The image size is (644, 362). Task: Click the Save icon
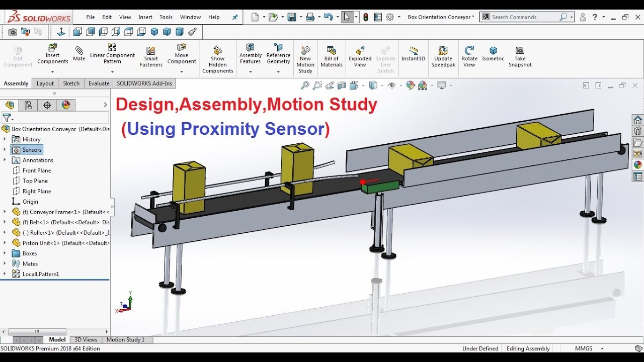coord(291,17)
